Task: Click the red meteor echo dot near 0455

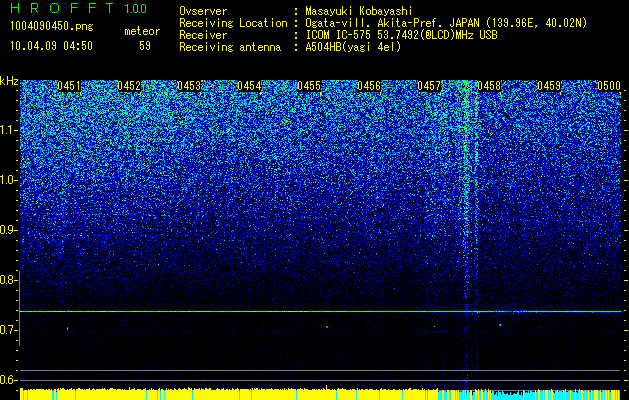Action: (327, 327)
